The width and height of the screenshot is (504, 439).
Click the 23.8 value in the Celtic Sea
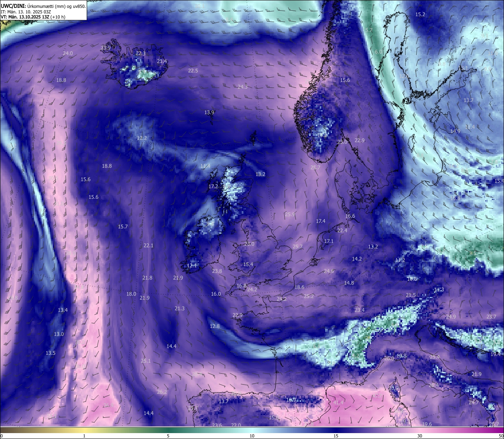pyautogui.click(x=217, y=271)
